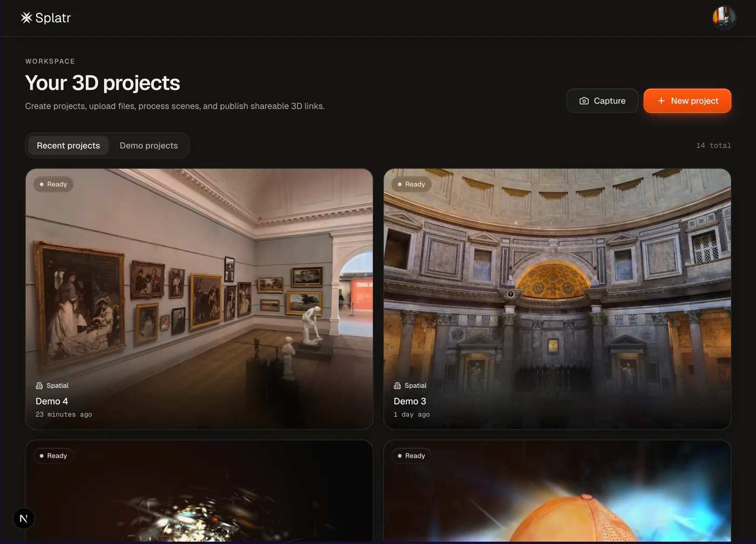Click the 'Create projects, upload files' description text
Image resolution: width=756 pixels, height=544 pixels.
[175, 106]
